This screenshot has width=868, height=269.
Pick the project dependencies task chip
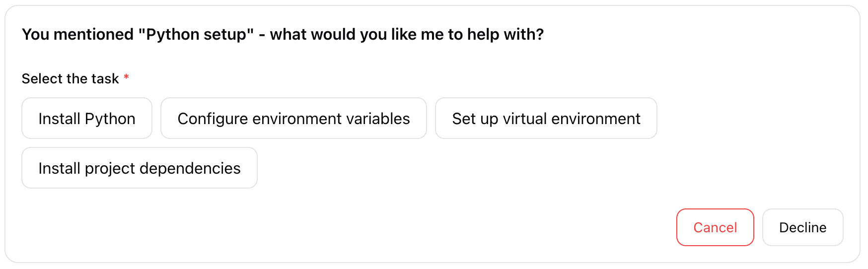click(140, 168)
